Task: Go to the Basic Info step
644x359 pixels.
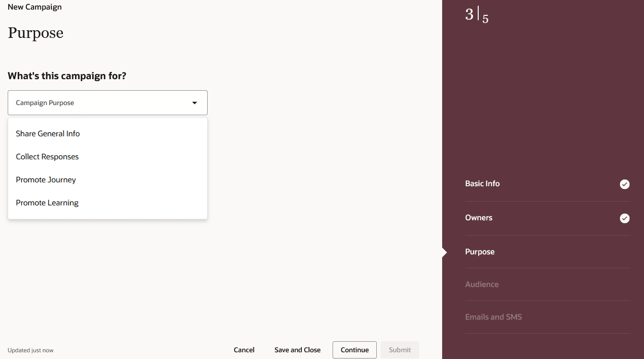Action: [482, 183]
